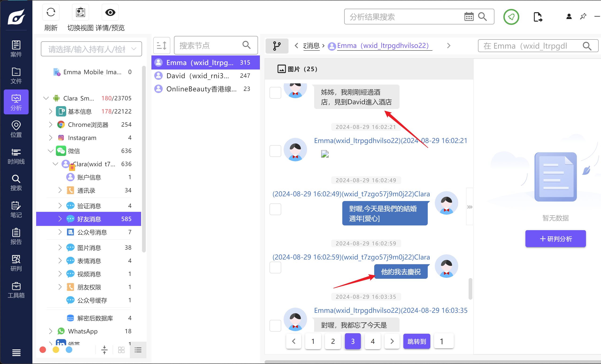The image size is (601, 364).
Task: Tick the checkbox beside Emma's image message
Action: [x=275, y=151]
